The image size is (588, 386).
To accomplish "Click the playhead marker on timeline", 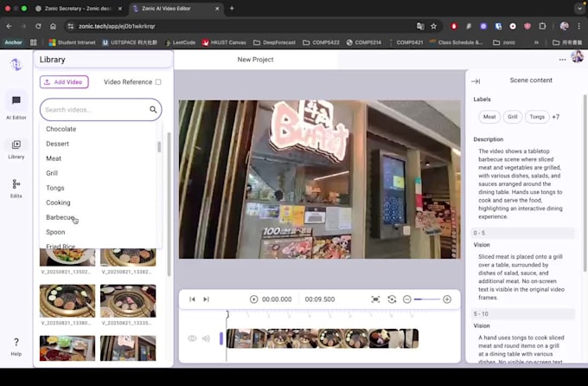I will [x=227, y=314].
